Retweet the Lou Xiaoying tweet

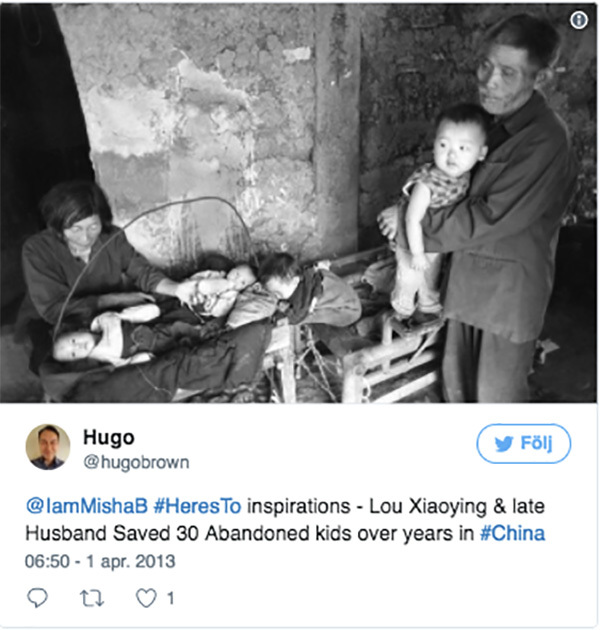pos(92,598)
